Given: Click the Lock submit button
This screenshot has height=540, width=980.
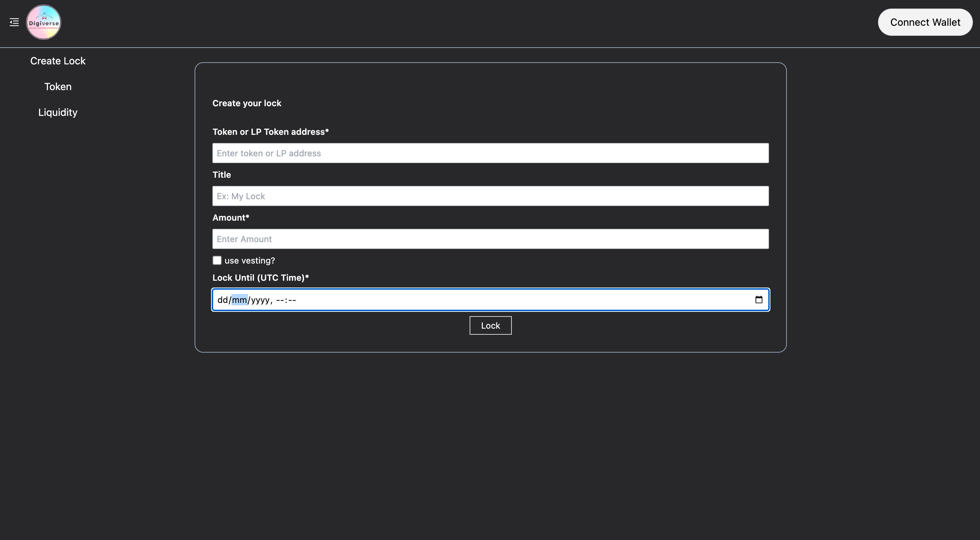Looking at the screenshot, I should pyautogui.click(x=491, y=325).
